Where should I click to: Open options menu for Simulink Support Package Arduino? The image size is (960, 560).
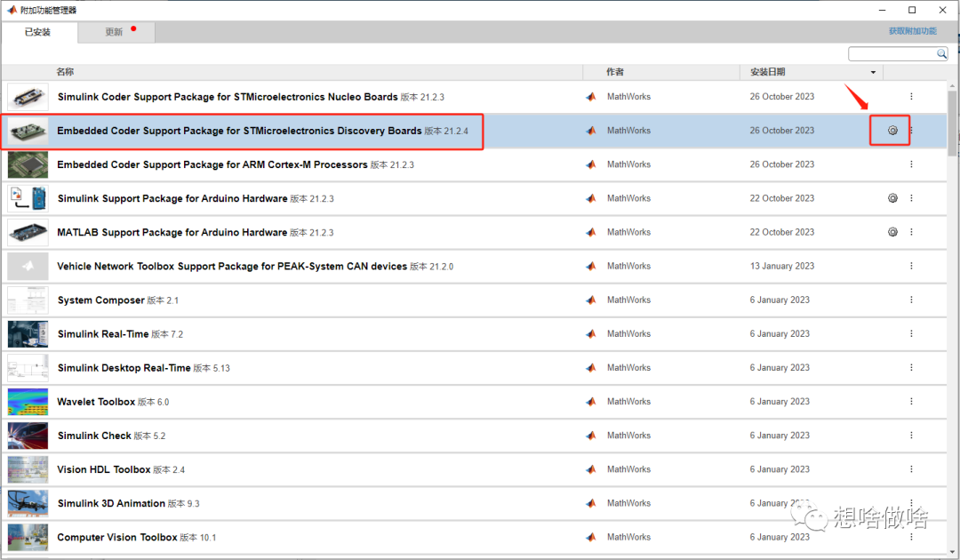point(911,198)
